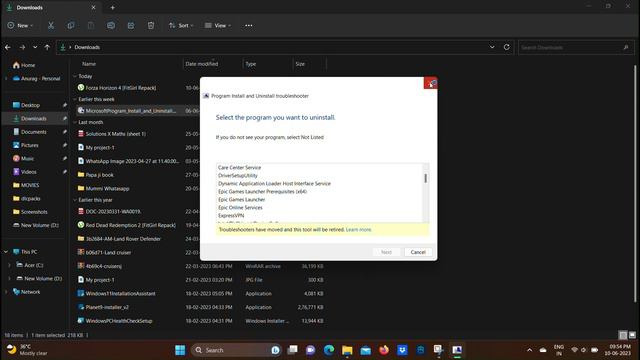Screen dimensions: 640x360
Task: Collapse the Last month group
Action: [75, 122]
